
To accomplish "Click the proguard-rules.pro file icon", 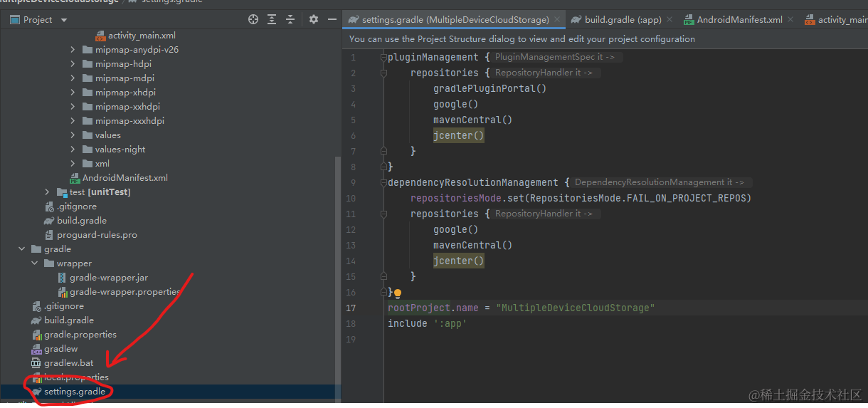I will (49, 235).
